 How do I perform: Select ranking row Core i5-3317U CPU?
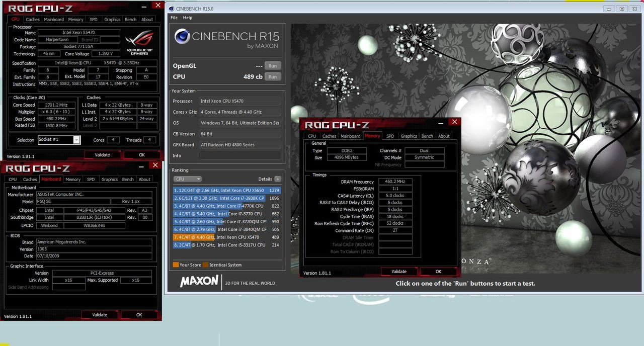(x=226, y=245)
